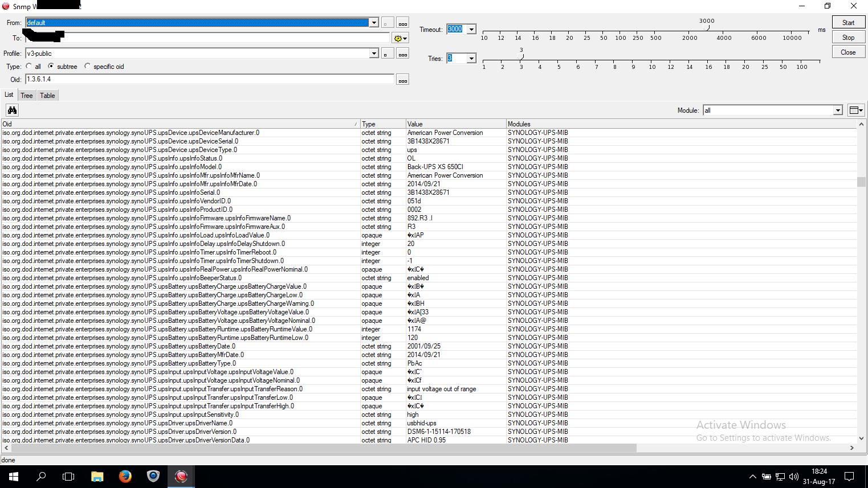Open the volume tray control
This screenshot has height=488, width=868.
[794, 477]
